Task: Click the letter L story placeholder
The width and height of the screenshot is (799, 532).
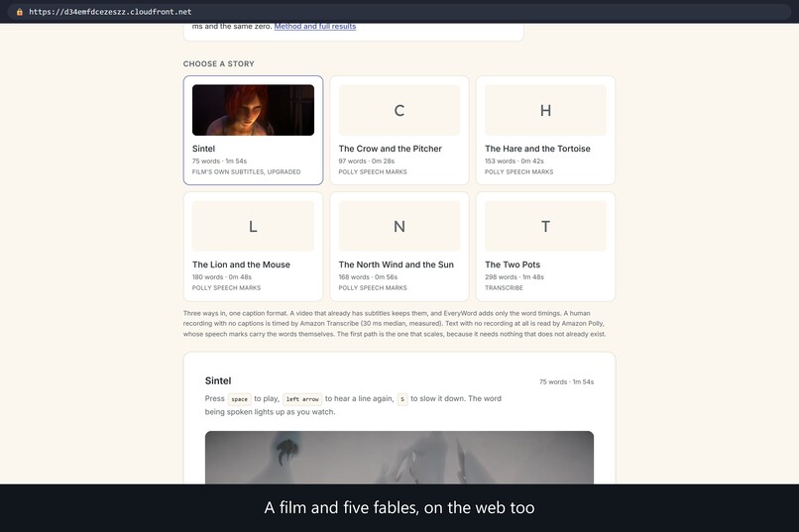Action: point(253,226)
